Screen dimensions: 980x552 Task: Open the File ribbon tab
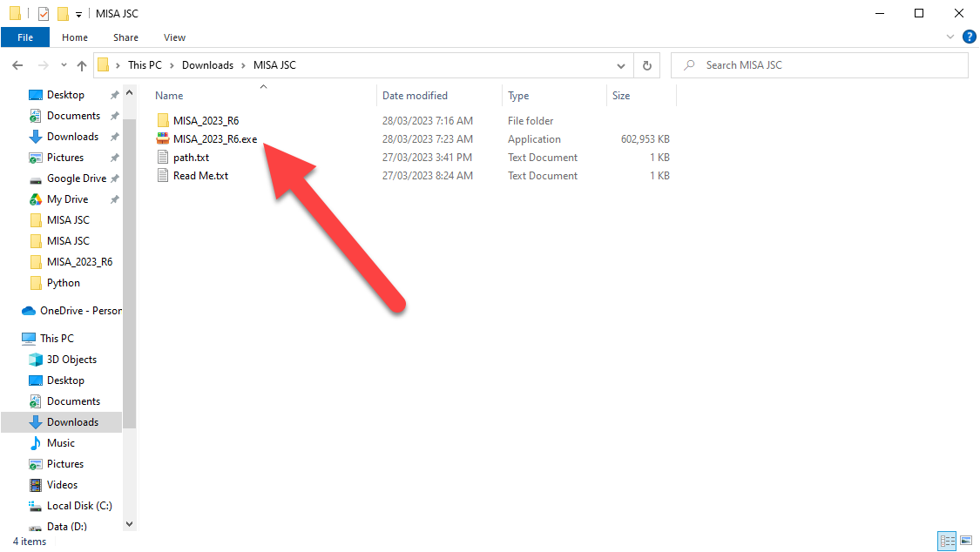pos(25,37)
